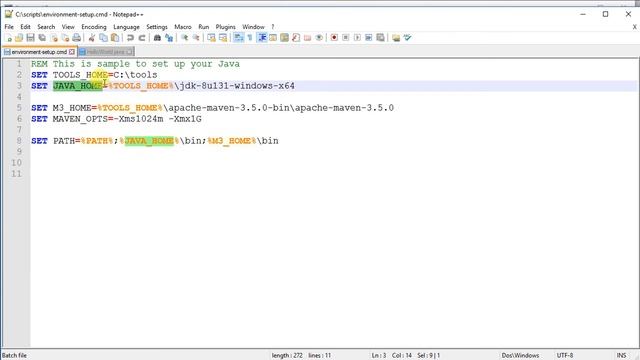Toggle document map toolbar icon
This screenshot has height=360, width=640.
coord(284,38)
